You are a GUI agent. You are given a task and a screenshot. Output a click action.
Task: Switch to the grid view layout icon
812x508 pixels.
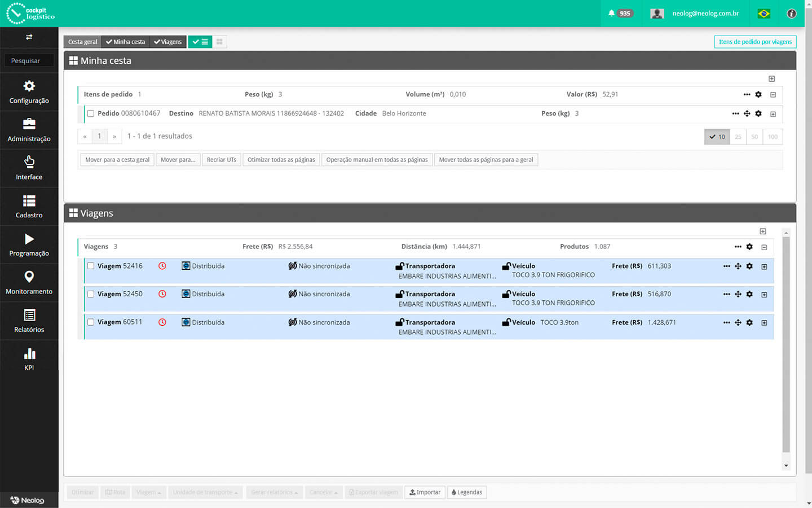click(219, 42)
